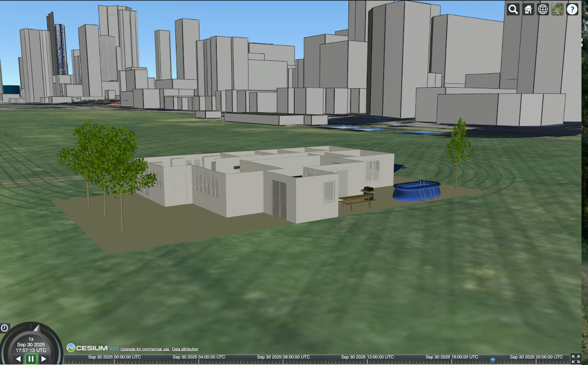Play the animation forward
The height and width of the screenshot is (365, 588).
point(43,359)
